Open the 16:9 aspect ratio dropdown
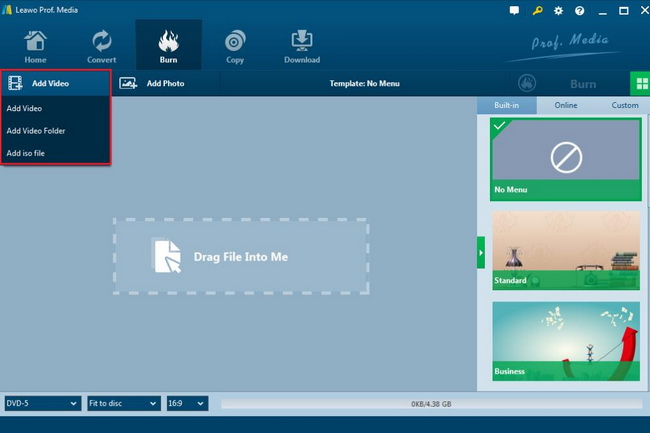This screenshot has width=650, height=433. pyautogui.click(x=187, y=403)
